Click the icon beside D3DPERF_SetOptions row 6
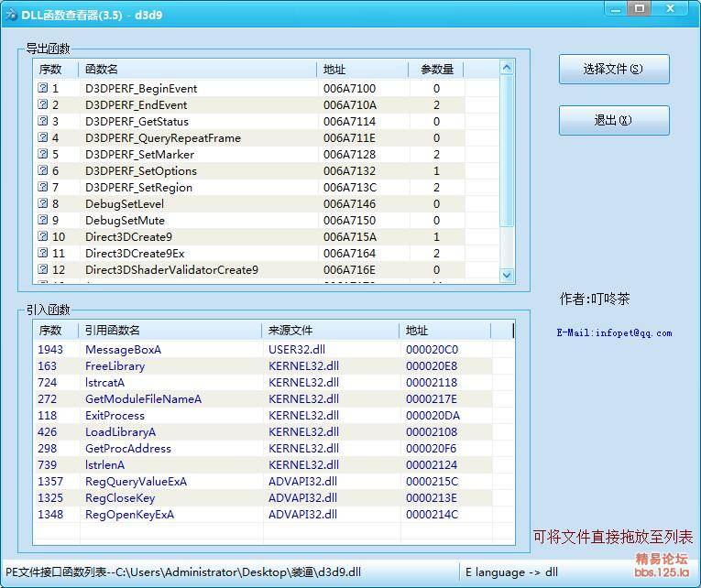The image size is (701, 588). click(x=43, y=170)
